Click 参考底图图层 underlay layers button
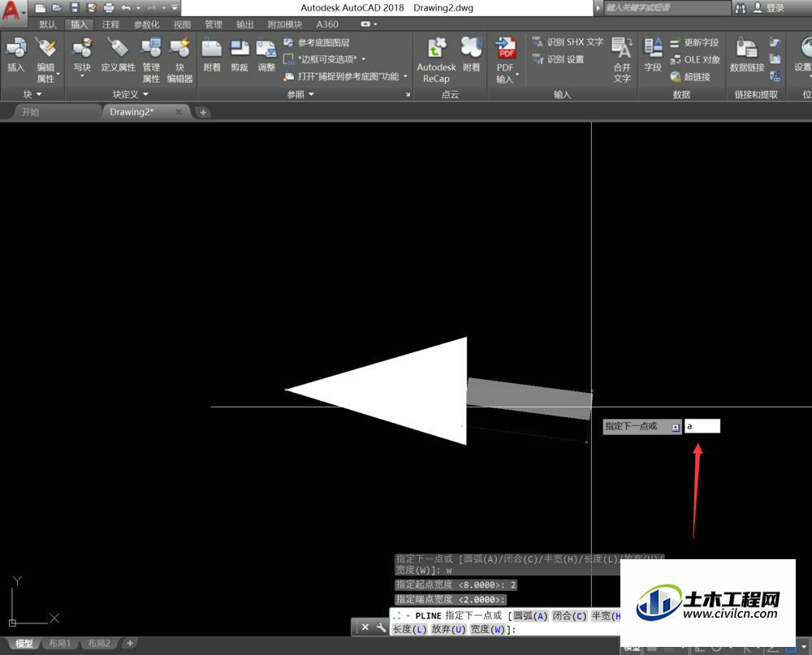The width and height of the screenshot is (812, 655). 317,42
